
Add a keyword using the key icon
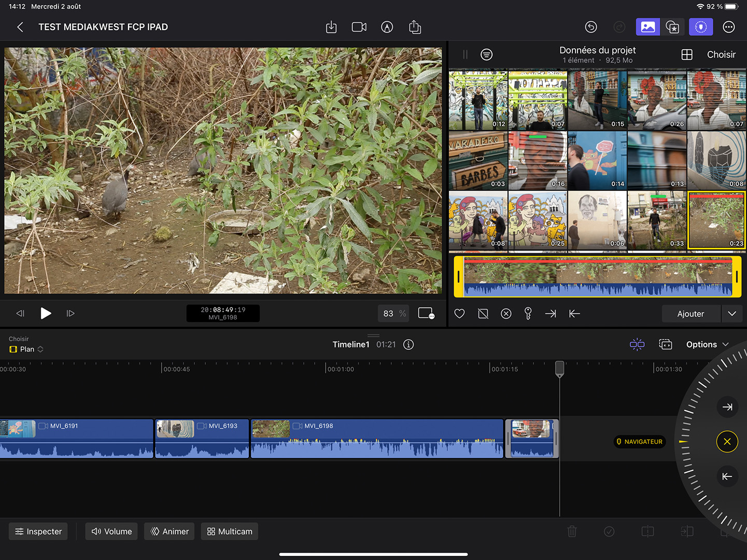pyautogui.click(x=528, y=314)
